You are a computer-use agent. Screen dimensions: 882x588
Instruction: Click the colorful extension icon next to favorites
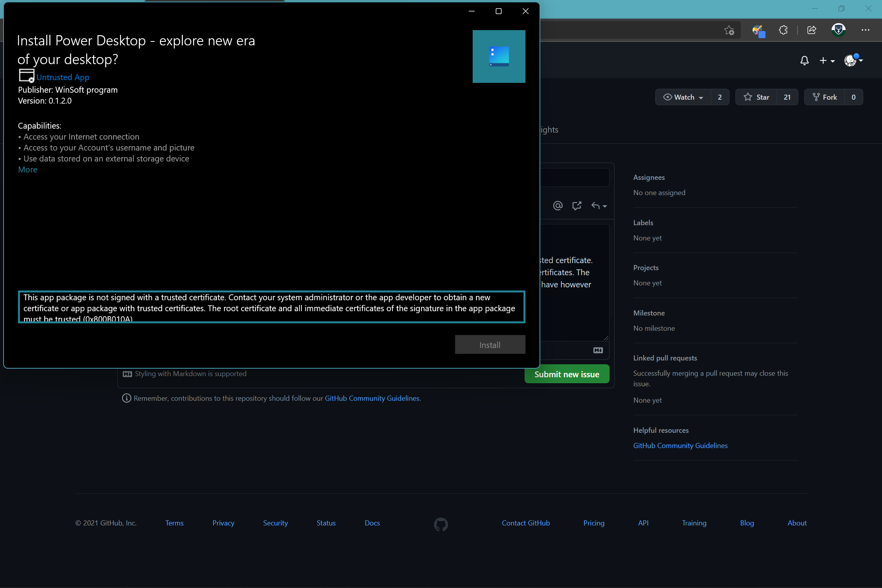(758, 30)
